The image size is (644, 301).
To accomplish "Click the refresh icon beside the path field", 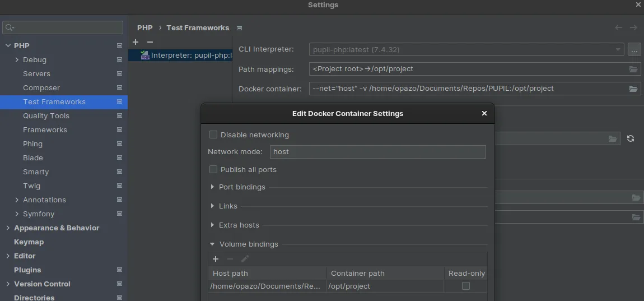I will [x=631, y=138].
